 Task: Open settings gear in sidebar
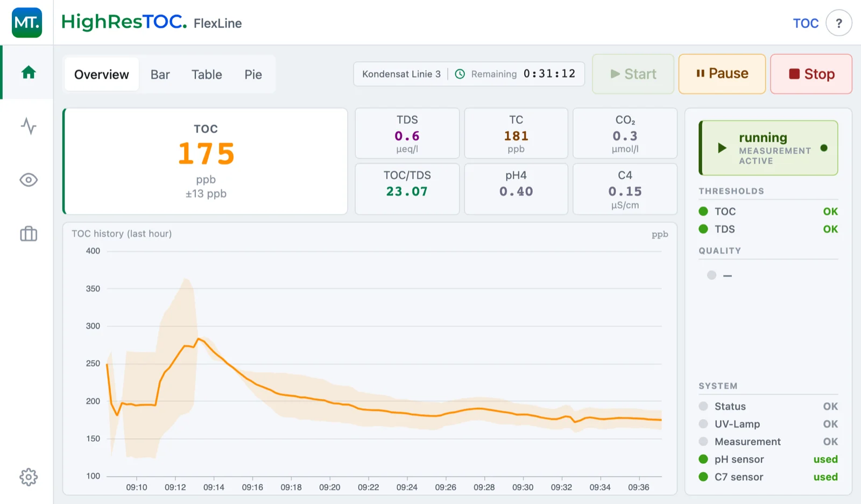tap(29, 477)
